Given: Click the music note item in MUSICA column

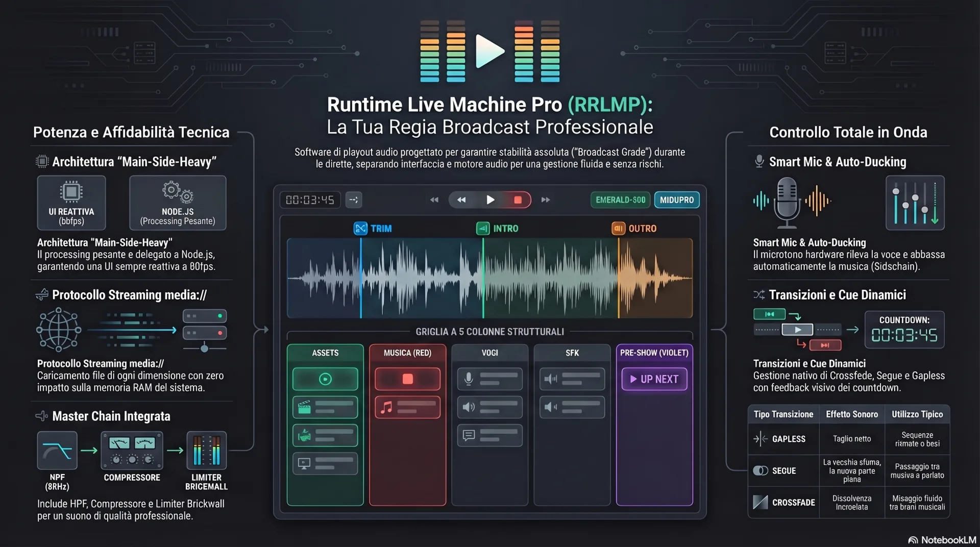Looking at the screenshot, I should pyautogui.click(x=407, y=407).
